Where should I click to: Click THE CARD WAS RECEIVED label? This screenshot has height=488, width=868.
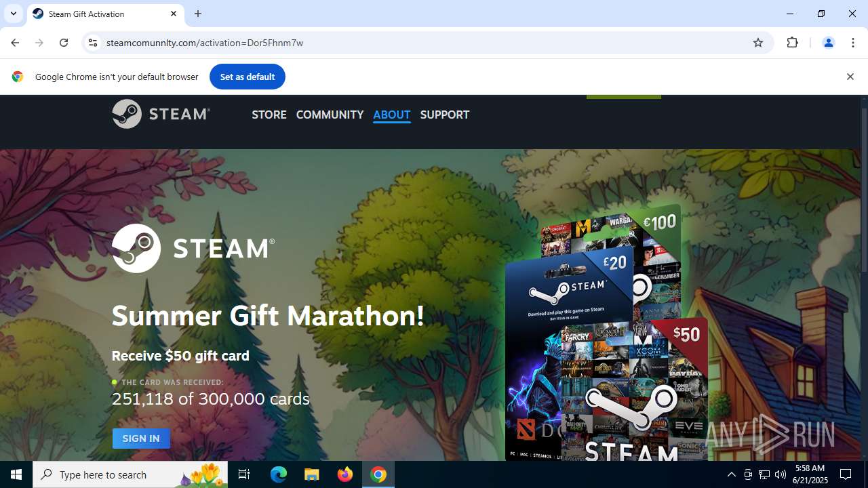coord(172,382)
